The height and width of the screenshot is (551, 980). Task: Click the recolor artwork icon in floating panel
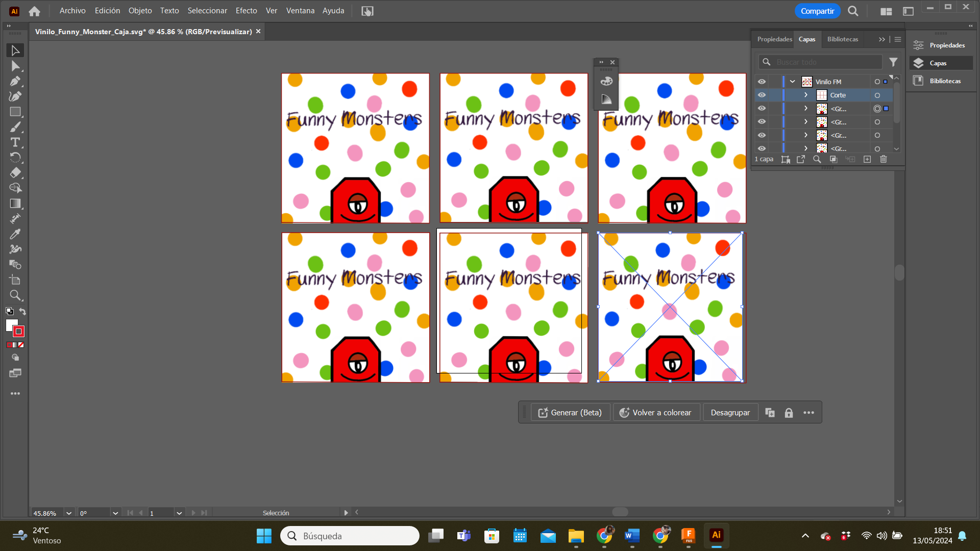[606, 81]
